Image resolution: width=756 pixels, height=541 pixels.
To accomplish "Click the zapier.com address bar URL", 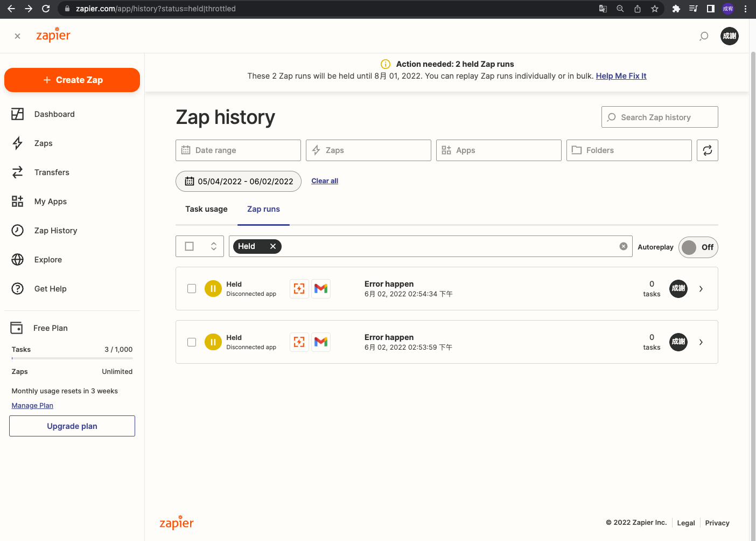I will pyautogui.click(x=156, y=9).
